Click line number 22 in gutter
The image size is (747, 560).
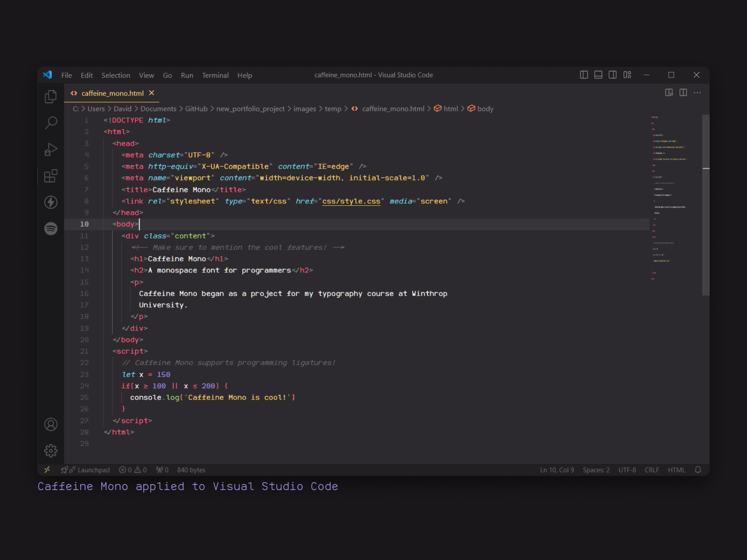(x=84, y=363)
